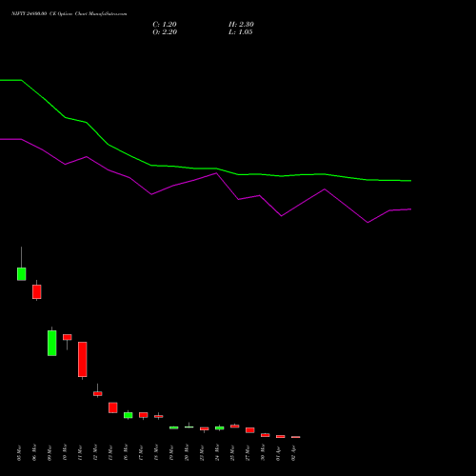
Task: Select the last red candlestick above 02 Apr
Action: point(296,437)
